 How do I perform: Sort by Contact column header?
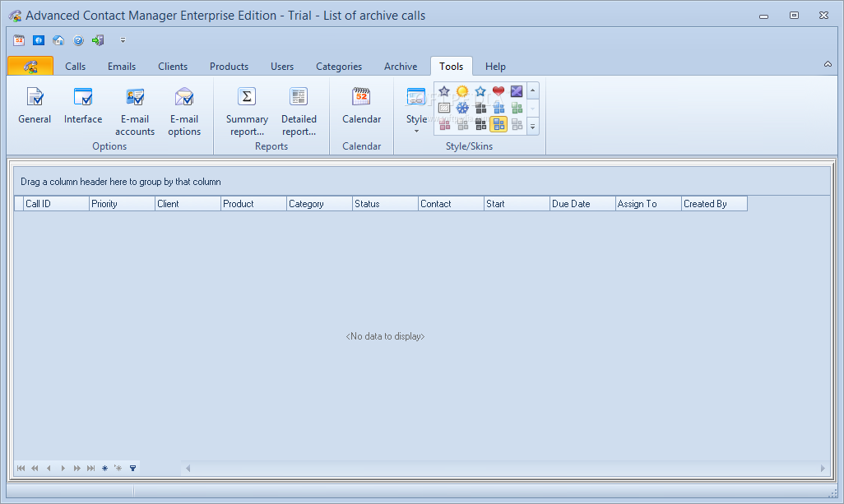(x=451, y=204)
